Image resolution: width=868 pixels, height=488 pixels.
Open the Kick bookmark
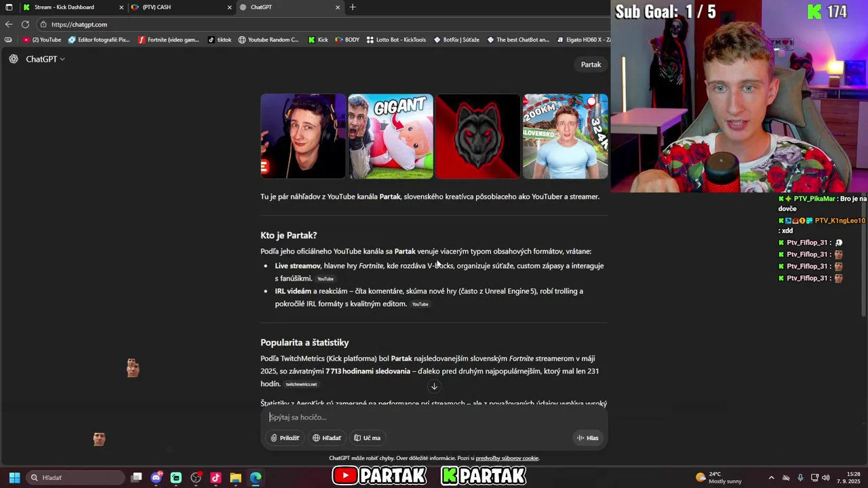tap(317, 40)
